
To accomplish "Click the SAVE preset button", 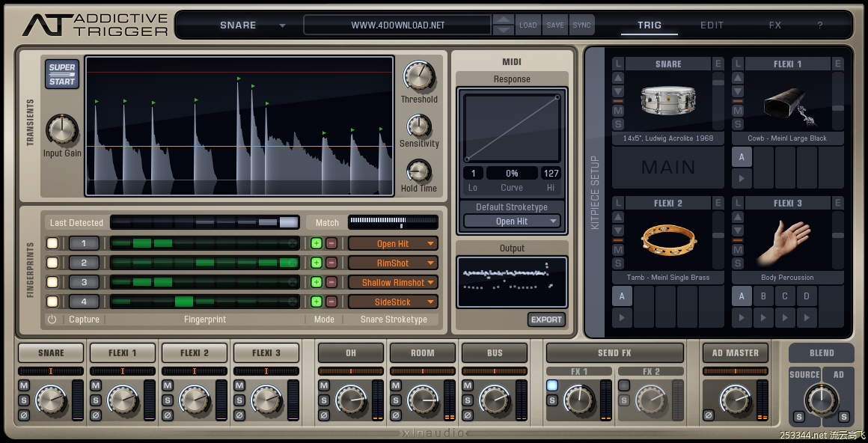I will pyautogui.click(x=555, y=25).
